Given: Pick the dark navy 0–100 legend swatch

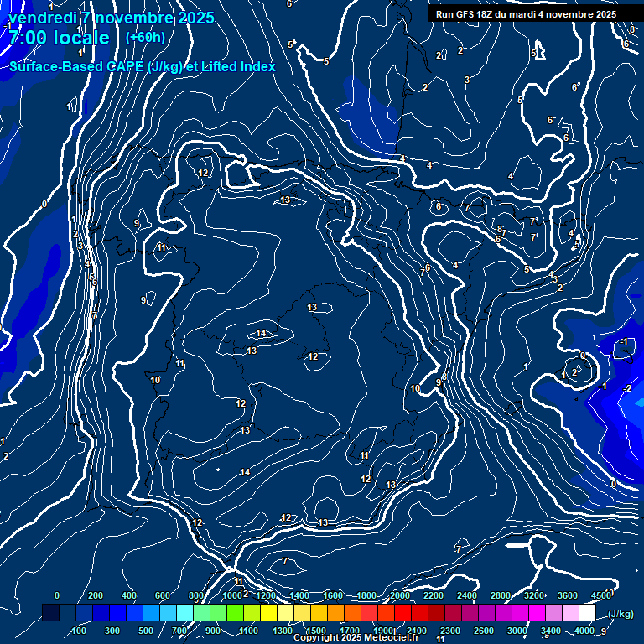Looking at the screenshot, I should pyautogui.click(x=67, y=612).
